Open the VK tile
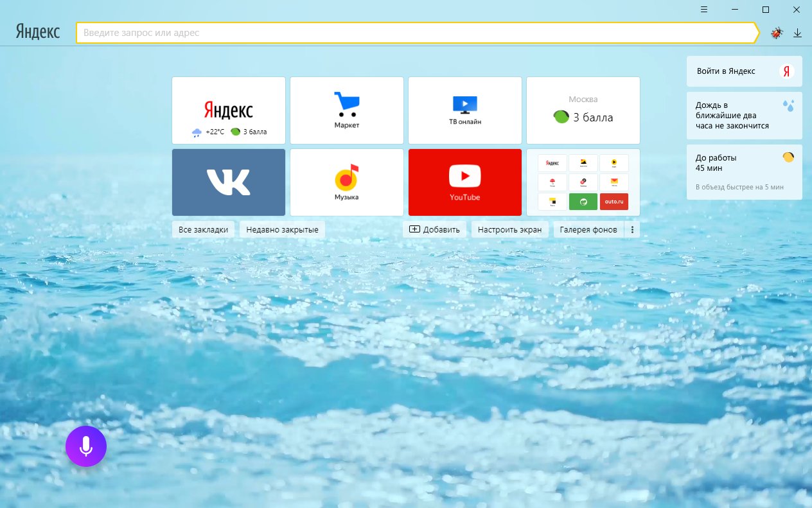Image resolution: width=812 pixels, height=508 pixels. pyautogui.click(x=229, y=182)
